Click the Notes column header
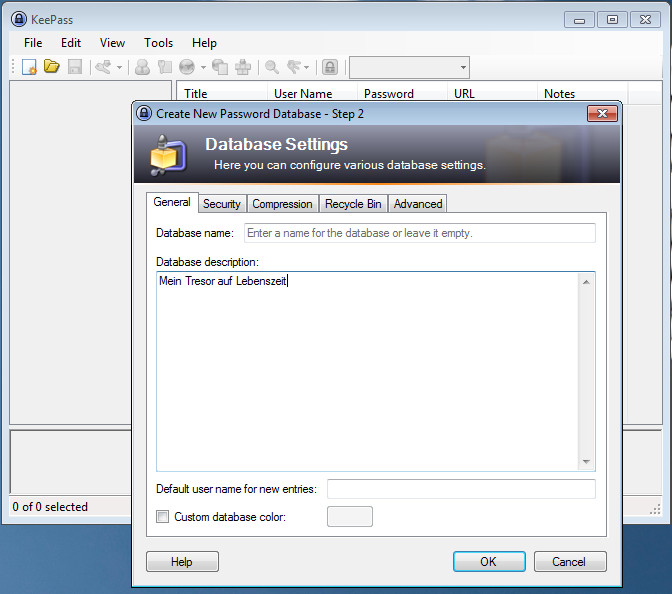The width and height of the screenshot is (672, 594). [582, 93]
